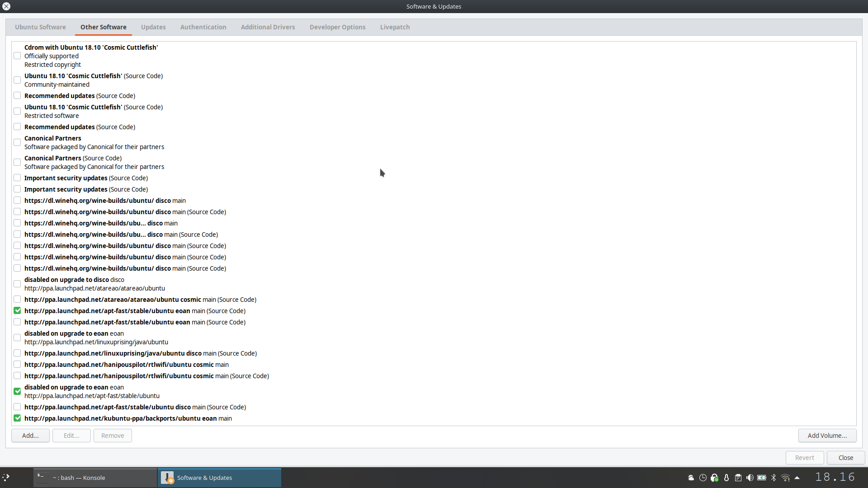Tick the linuxuprising/java disabled on upgrade to eoan box
This screenshot has width=868, height=488.
pyautogui.click(x=17, y=338)
